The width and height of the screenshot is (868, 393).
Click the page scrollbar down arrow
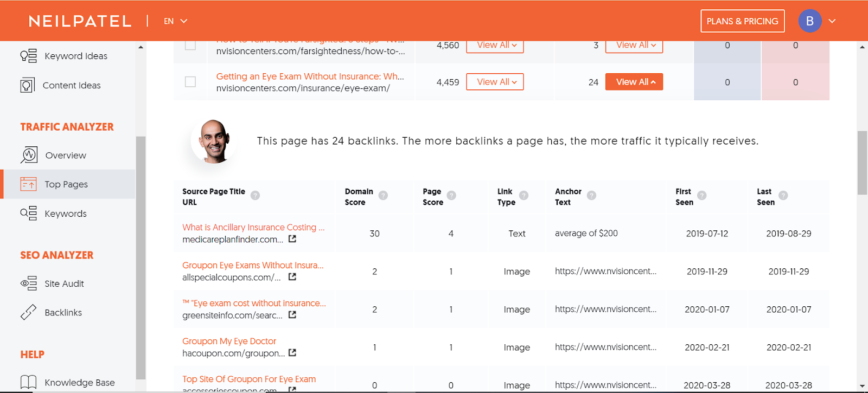[862, 386]
